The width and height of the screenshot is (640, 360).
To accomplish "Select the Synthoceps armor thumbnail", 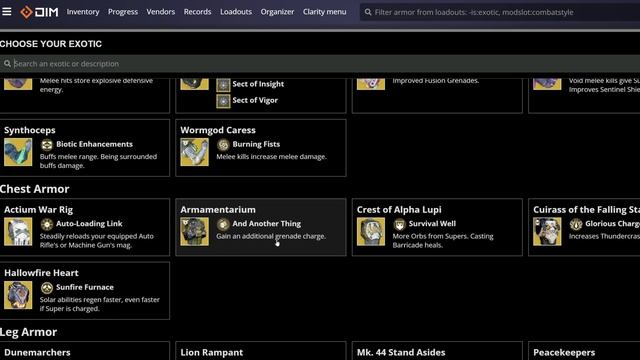I will [x=18, y=152].
